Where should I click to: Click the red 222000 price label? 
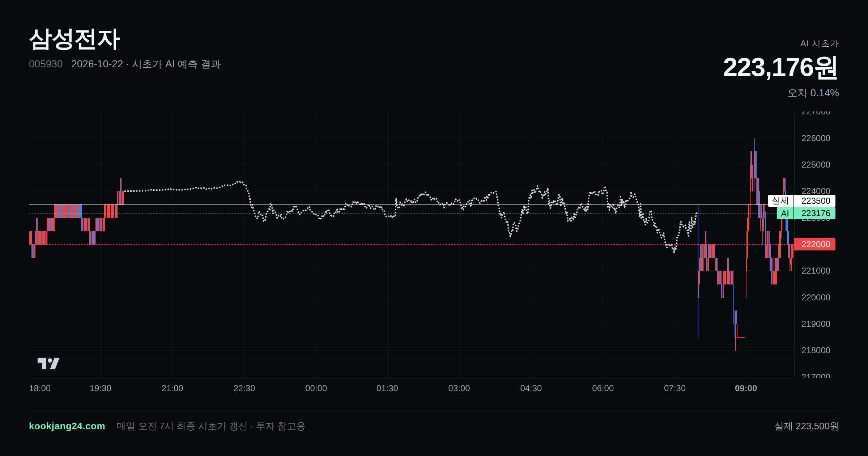pos(815,244)
